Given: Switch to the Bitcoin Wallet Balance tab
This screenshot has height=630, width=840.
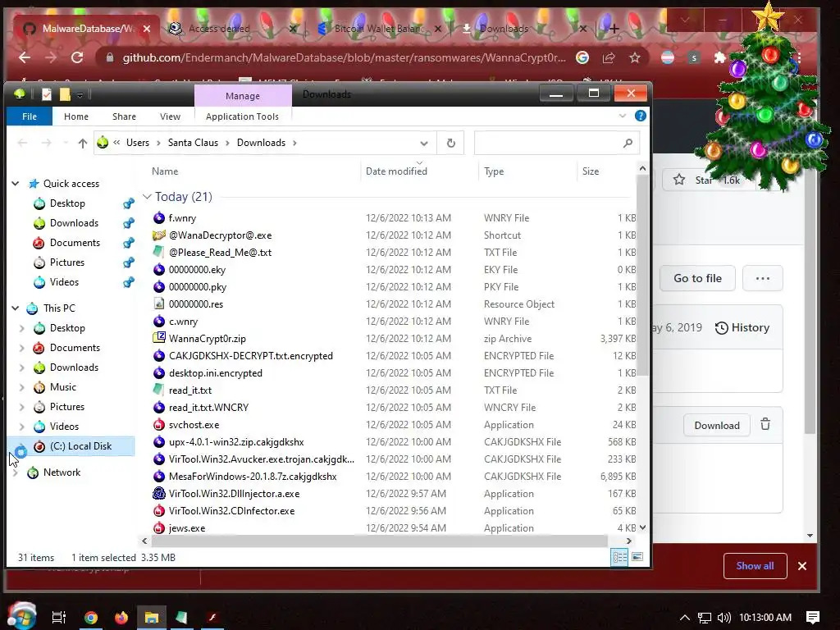Looking at the screenshot, I should coord(378,29).
